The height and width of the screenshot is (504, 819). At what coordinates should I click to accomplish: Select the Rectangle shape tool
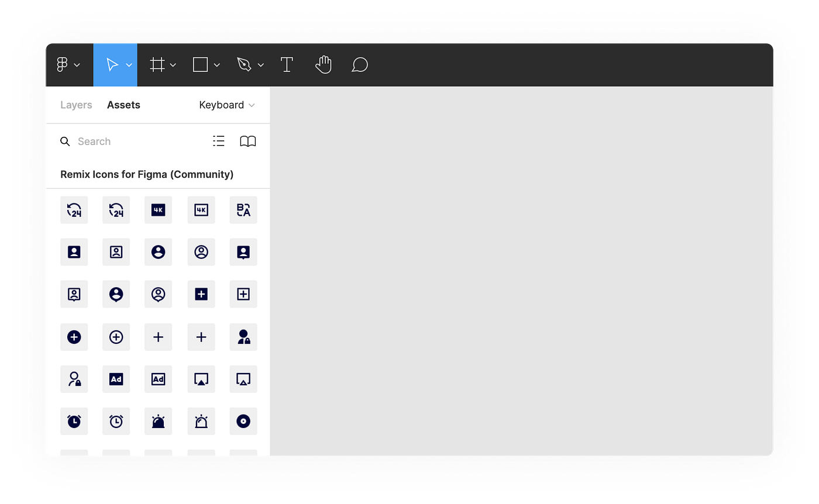[x=201, y=65]
